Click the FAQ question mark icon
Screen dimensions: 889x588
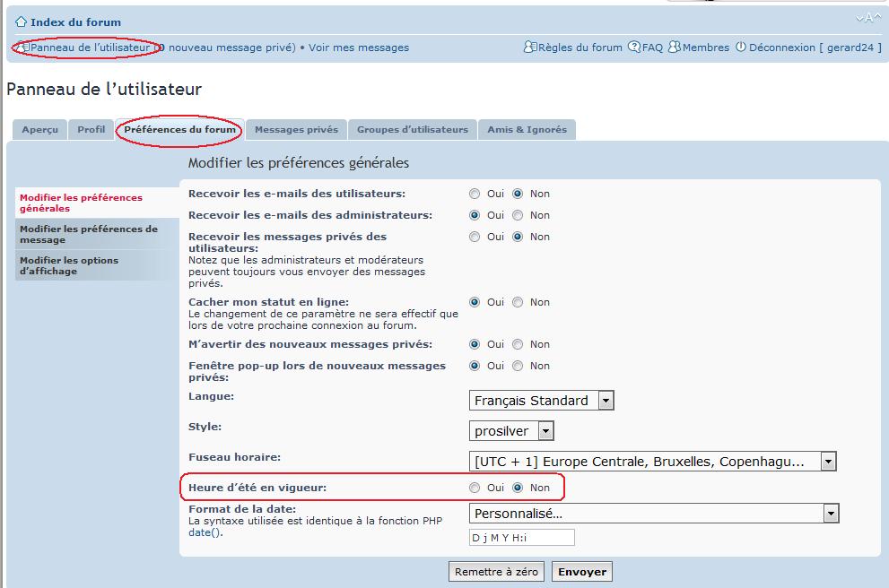click(634, 48)
